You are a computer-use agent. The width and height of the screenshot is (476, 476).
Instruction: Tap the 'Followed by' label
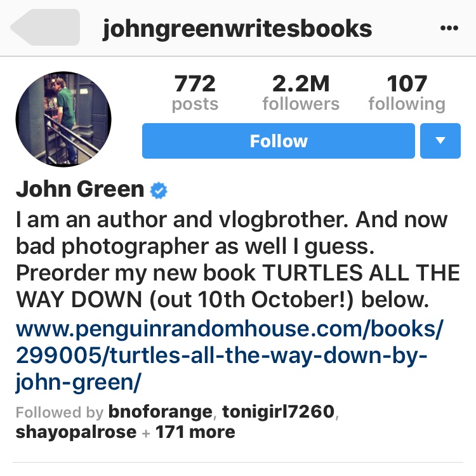(60, 412)
